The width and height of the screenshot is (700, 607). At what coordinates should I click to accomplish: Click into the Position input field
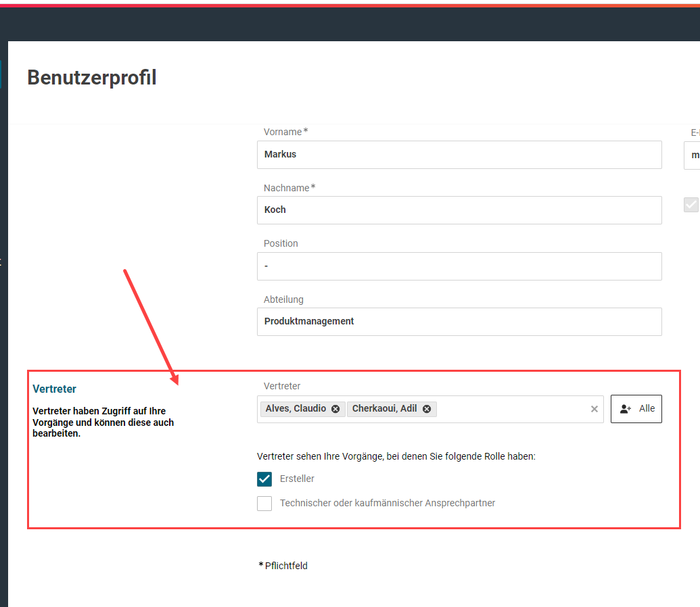coord(459,266)
